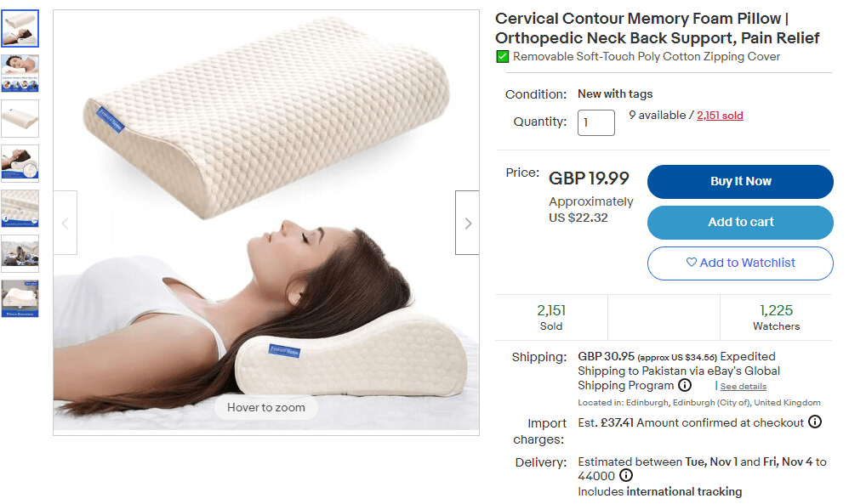Click the previous image arrow
The image size is (849, 504).
point(65,223)
